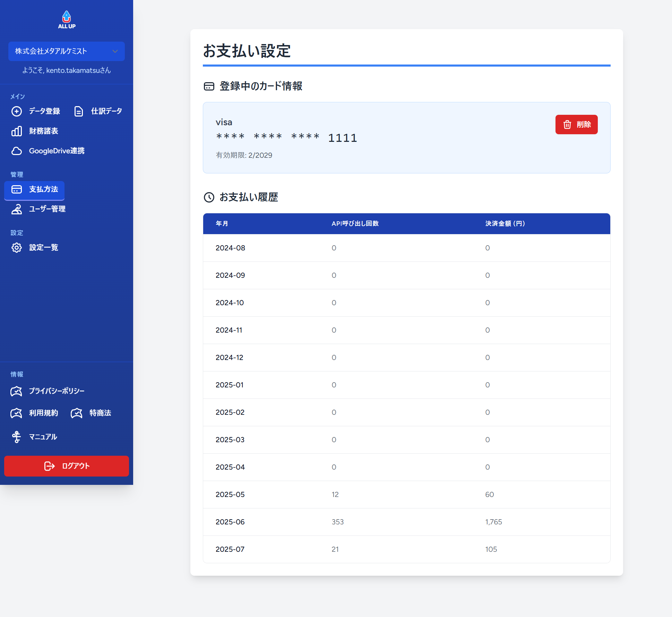Click API call count 21 for 2025-07

point(335,549)
